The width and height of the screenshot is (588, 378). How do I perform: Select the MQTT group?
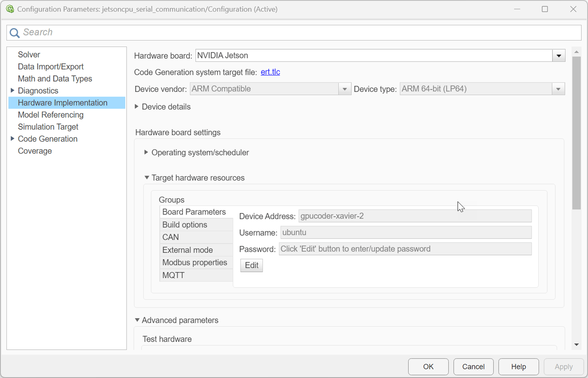point(174,275)
